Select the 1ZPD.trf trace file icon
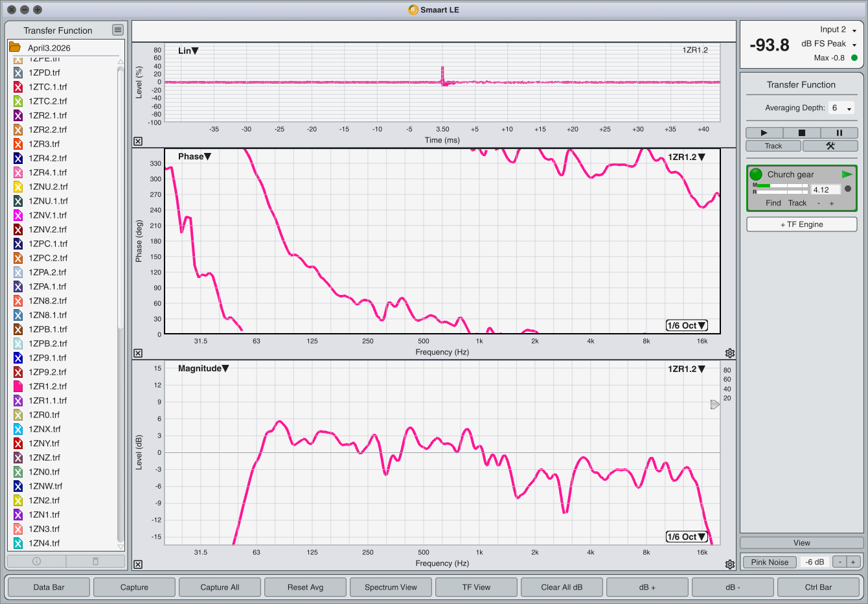This screenshot has height=604, width=868. coord(18,73)
